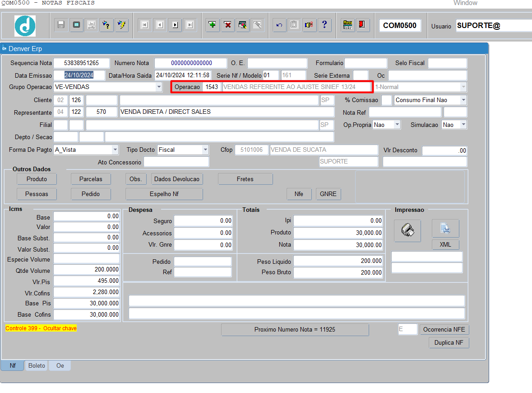532x393 pixels.
Task: Click the printer toolbar icon
Action: tap(91, 25)
